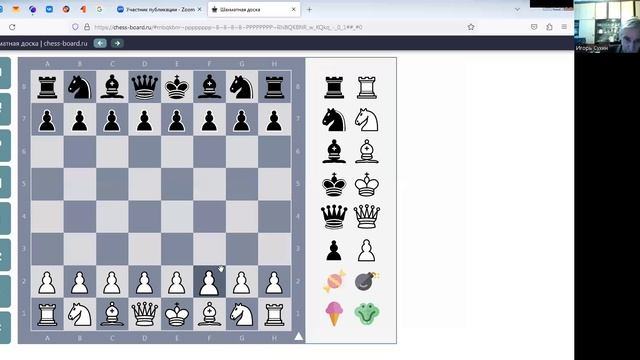Open the tracking protection shield icon
Screen dimensions: 640x360
(x=75, y=27)
